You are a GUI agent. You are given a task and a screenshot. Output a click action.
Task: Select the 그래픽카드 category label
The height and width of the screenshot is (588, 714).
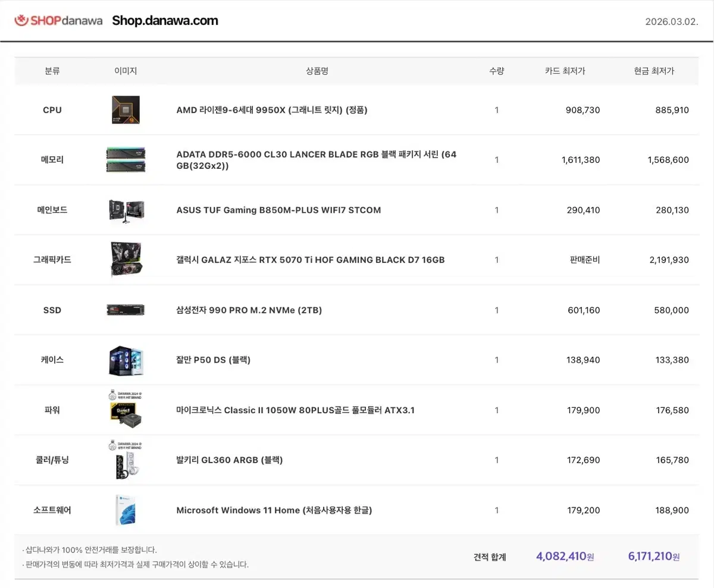click(52, 260)
